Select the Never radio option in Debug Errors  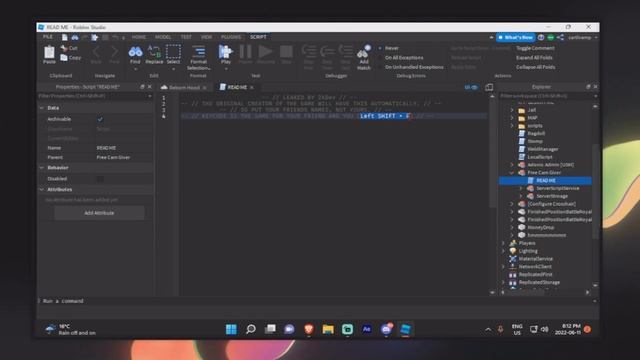380,48
